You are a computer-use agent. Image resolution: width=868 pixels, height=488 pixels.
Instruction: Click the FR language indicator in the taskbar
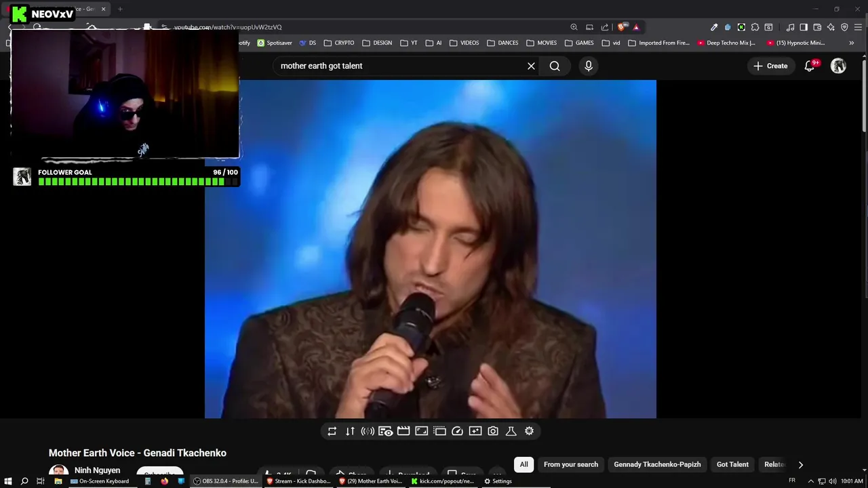[792, 481]
